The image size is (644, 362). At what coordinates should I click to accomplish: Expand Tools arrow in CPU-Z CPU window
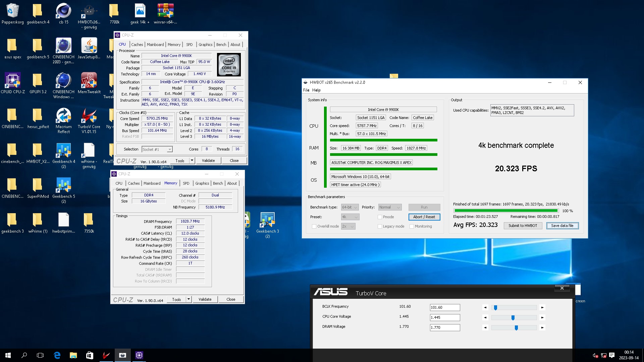tap(192, 161)
